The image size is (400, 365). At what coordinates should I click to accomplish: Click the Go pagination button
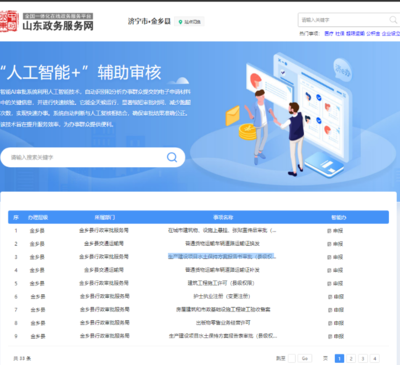pos(305,358)
